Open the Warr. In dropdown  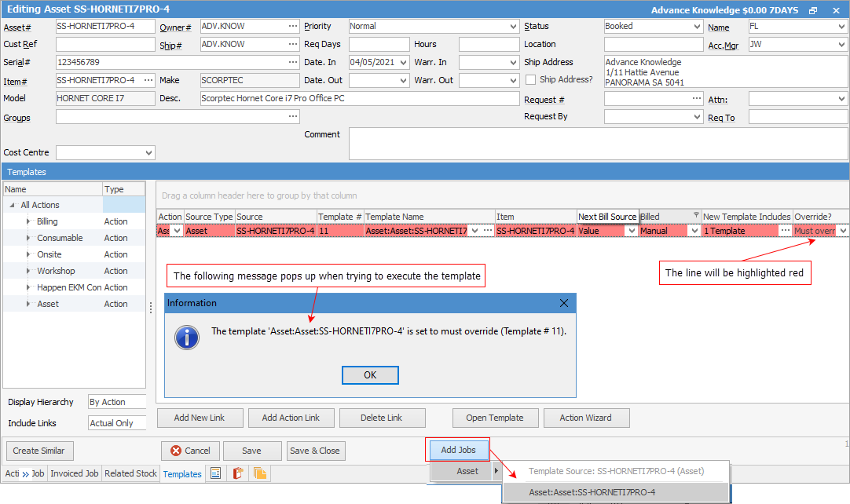pyautogui.click(x=513, y=62)
